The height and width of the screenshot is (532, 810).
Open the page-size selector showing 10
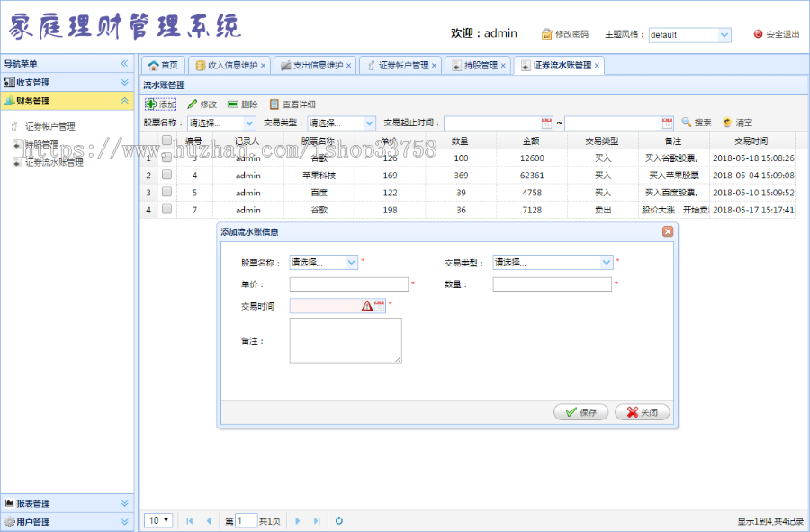tap(157, 520)
